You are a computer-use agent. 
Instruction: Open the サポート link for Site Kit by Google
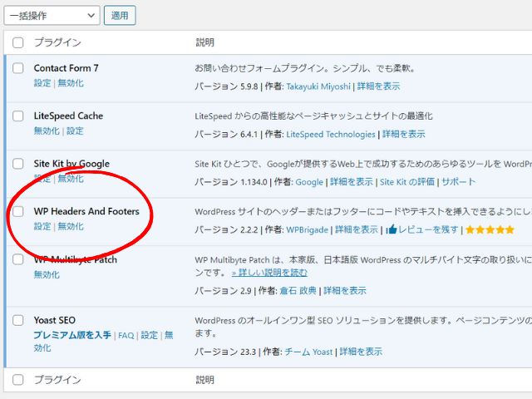(x=459, y=182)
